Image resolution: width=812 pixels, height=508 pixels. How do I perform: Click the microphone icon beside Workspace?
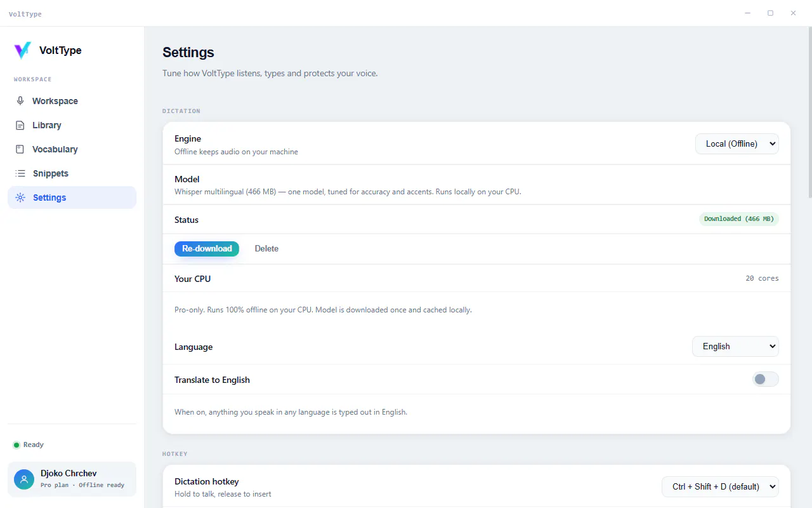[x=20, y=101]
